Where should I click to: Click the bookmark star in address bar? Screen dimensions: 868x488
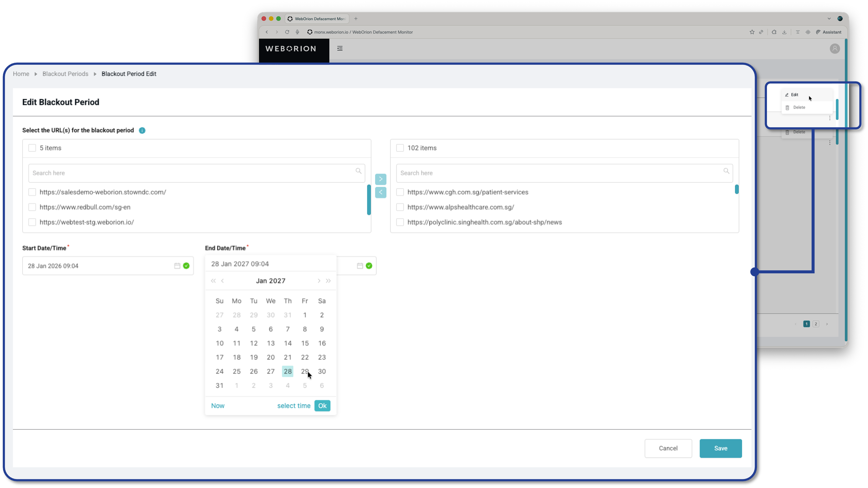pos(752,32)
